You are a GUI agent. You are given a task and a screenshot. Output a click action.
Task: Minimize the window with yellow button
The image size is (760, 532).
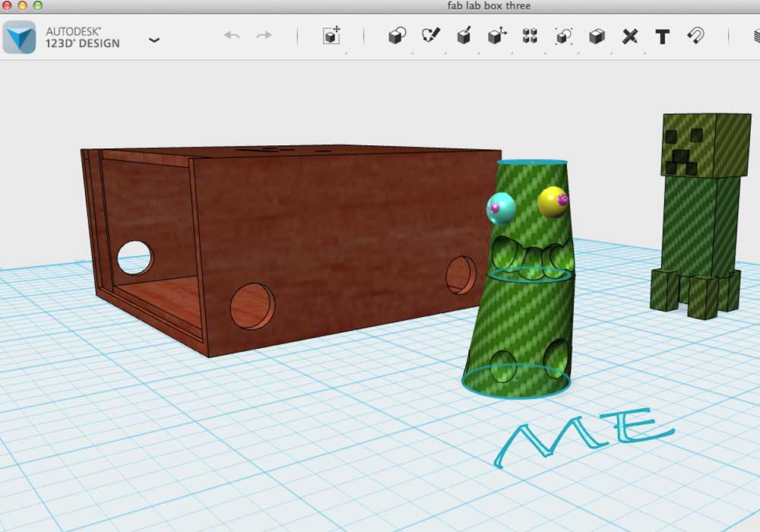click(22, 5)
